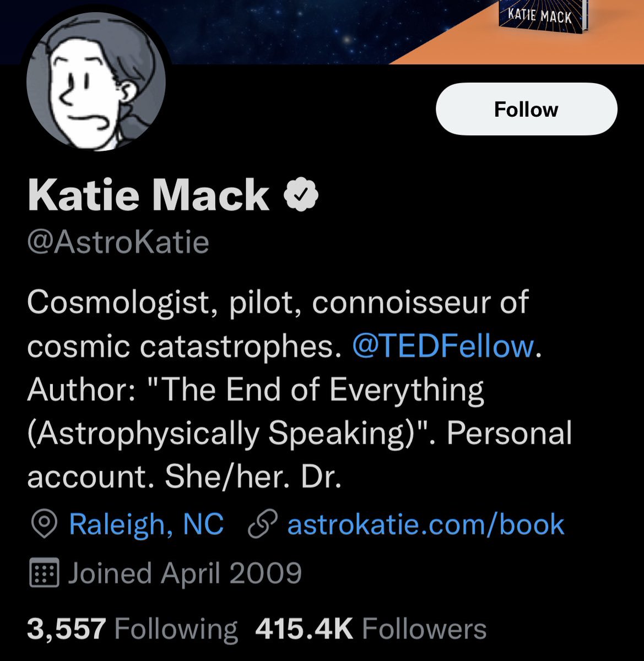Click the 3,557 following count number
The height and width of the screenshot is (661, 644).
point(66,629)
